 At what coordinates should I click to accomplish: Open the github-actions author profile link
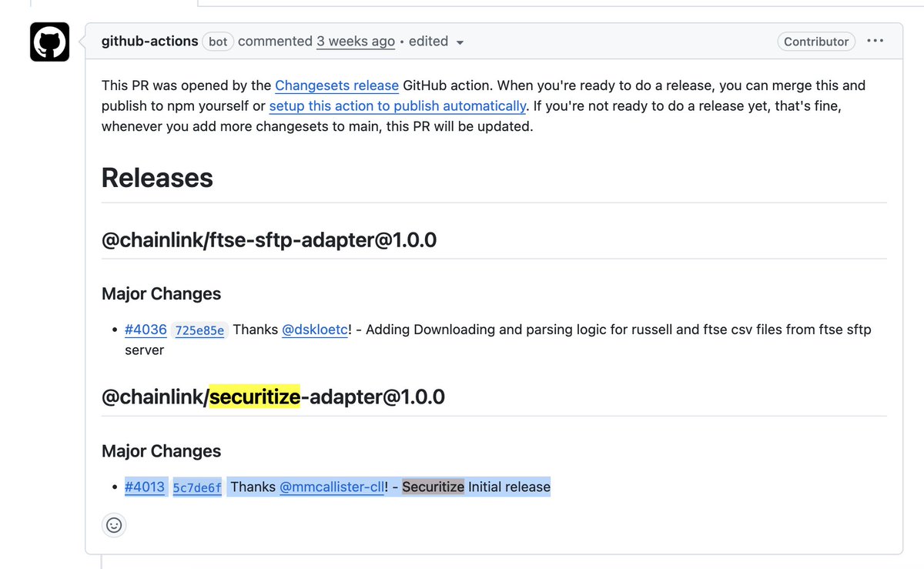pyautogui.click(x=149, y=42)
